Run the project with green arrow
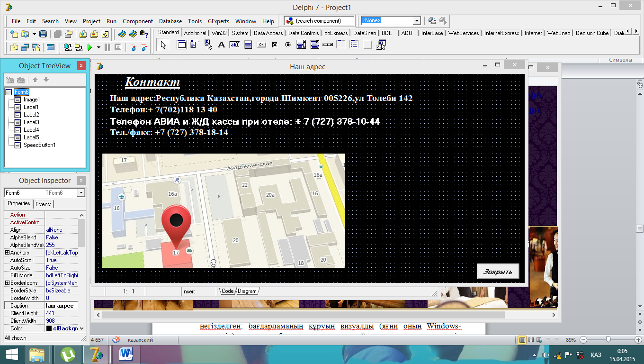The image size is (644, 364). tap(89, 47)
